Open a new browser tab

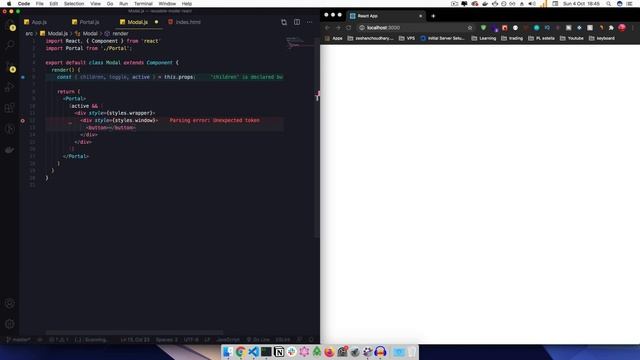(433, 16)
